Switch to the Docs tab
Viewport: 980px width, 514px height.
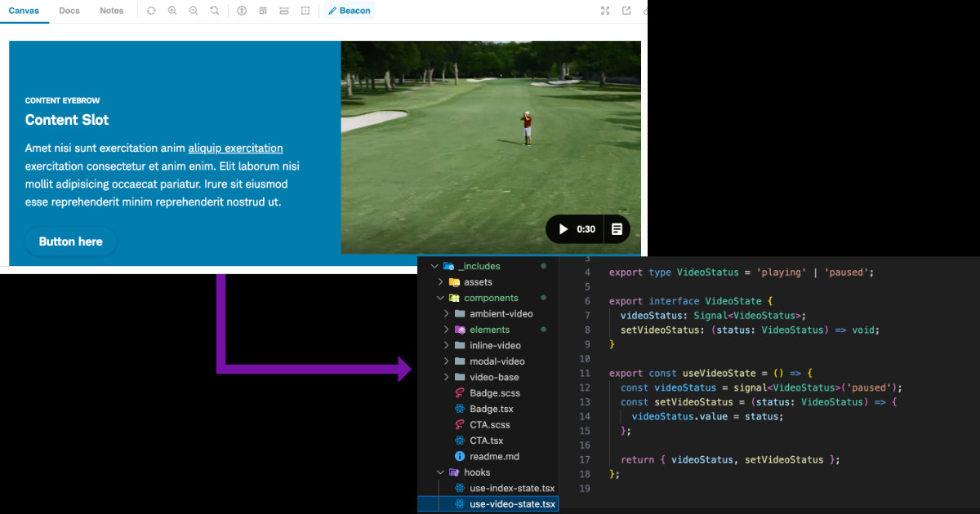[x=69, y=11]
